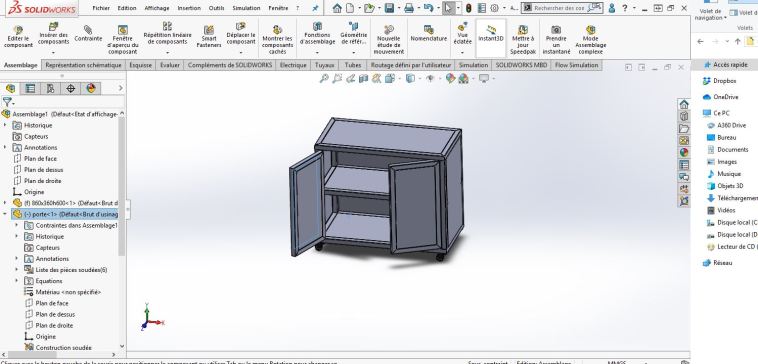Open the dropdown arrow beside the Undo icon

pyautogui.click(x=437, y=8)
